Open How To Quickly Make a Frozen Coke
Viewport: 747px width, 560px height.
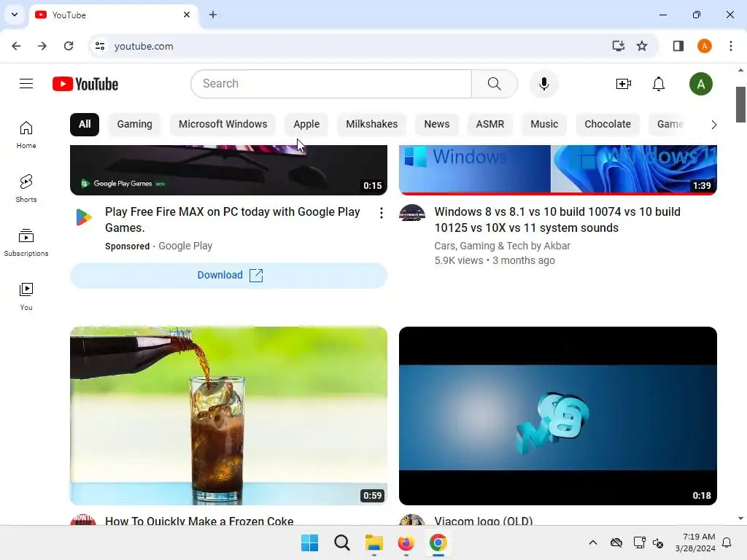[199, 521]
